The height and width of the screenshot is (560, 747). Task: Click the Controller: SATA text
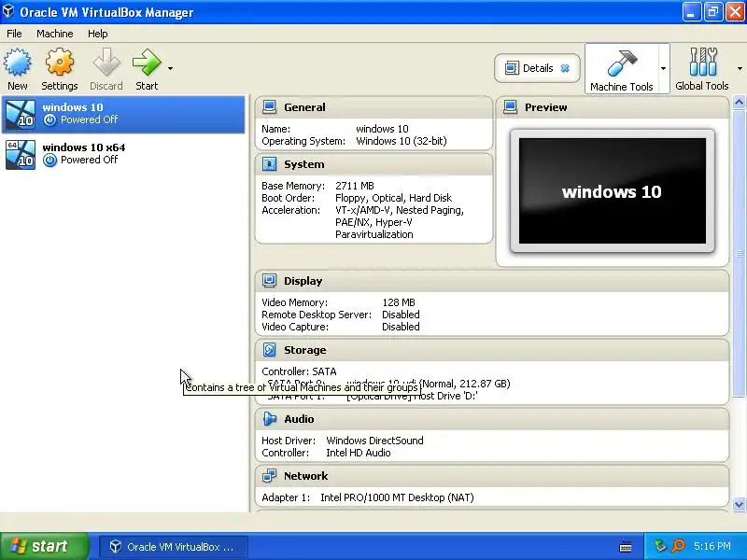coord(299,371)
